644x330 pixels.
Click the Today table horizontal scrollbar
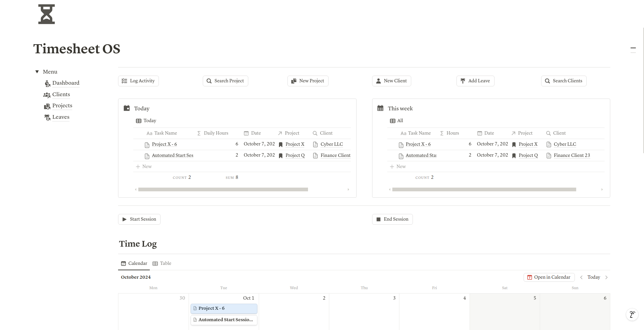[223, 190]
